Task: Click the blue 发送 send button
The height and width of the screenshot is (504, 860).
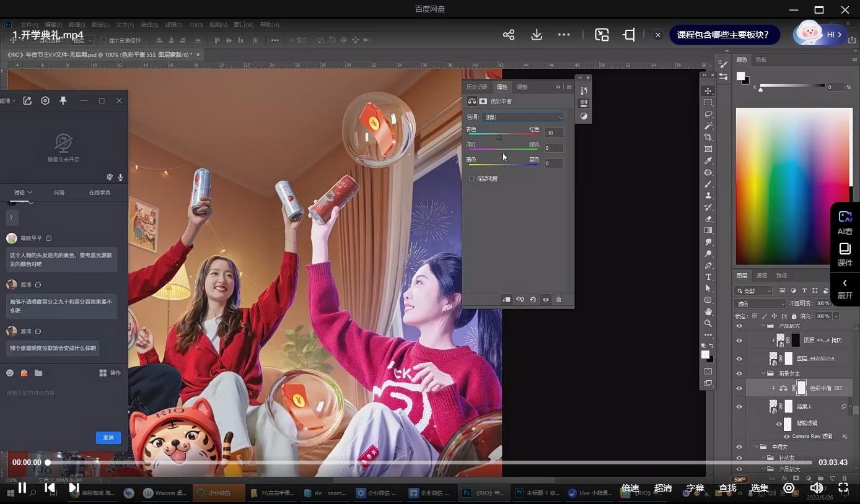Action: [108, 438]
